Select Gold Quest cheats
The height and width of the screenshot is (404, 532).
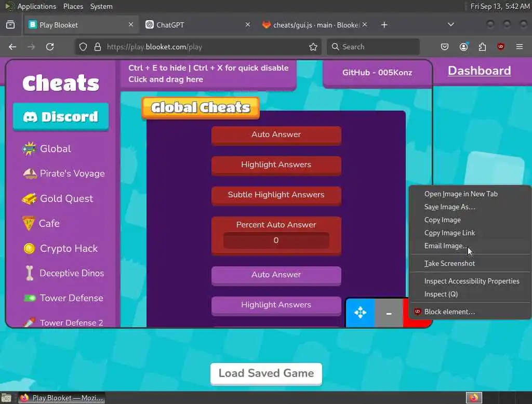(57, 198)
